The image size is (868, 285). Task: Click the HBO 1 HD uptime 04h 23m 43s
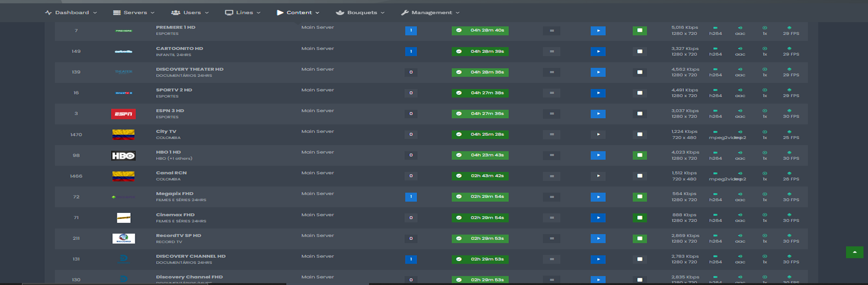[480, 155]
